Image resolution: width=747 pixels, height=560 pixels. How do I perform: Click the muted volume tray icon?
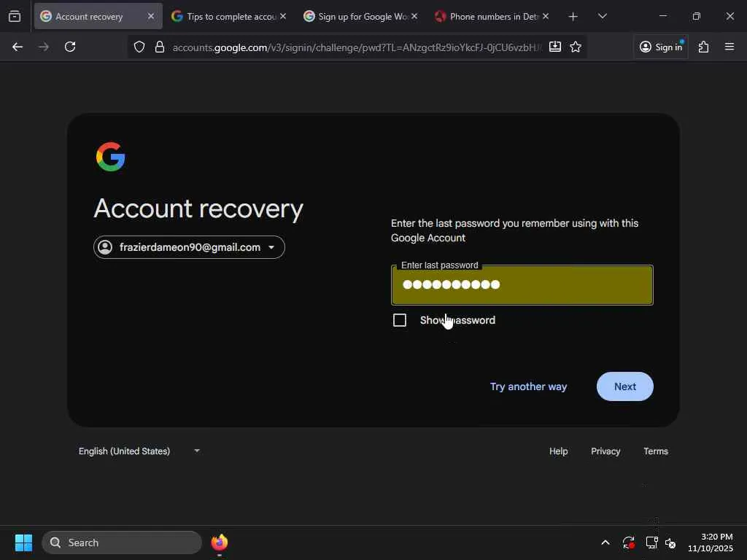[670, 542]
